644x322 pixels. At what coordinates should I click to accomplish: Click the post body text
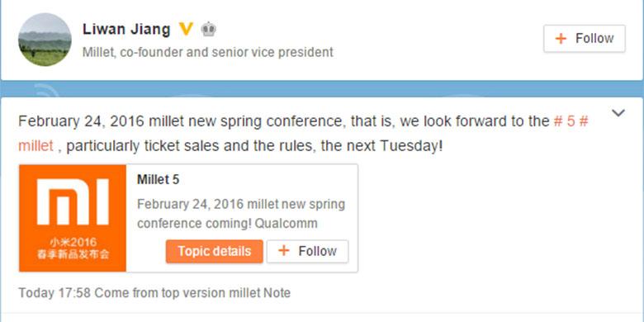[303, 134]
